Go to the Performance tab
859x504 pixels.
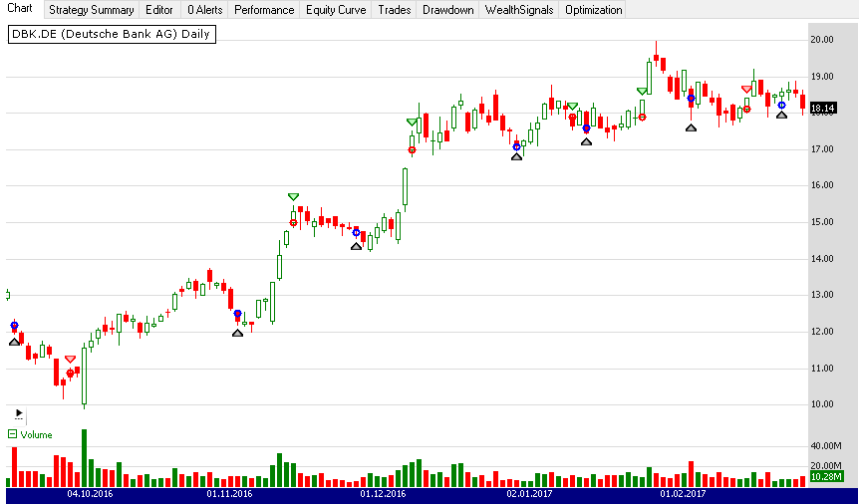click(x=264, y=10)
